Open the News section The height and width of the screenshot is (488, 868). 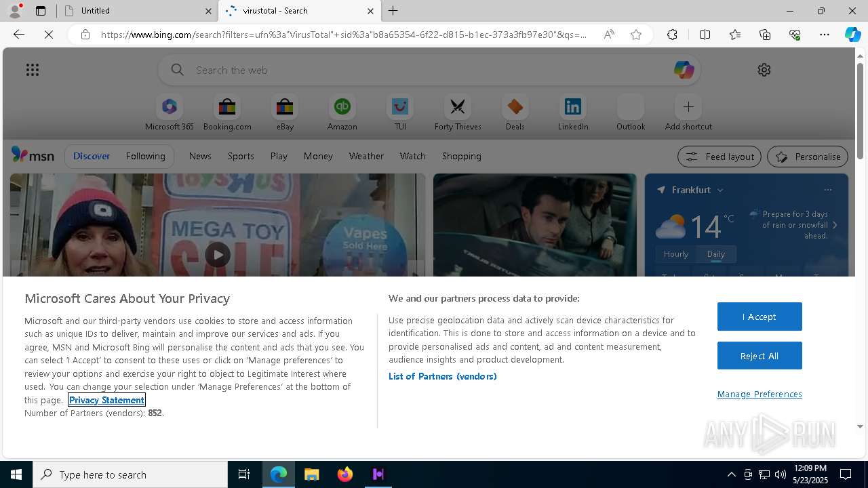[200, 156]
